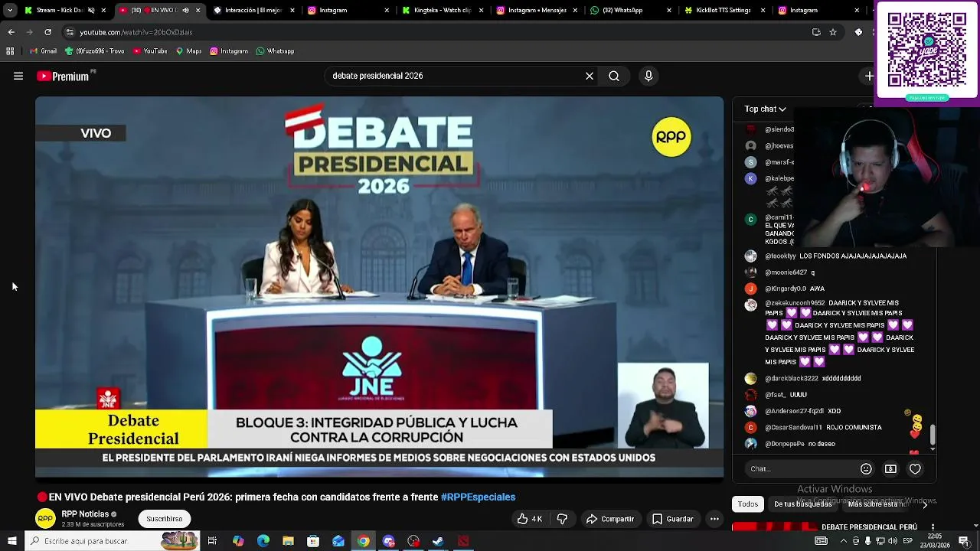The width and height of the screenshot is (980, 551).
Task: Open Windows notification center icon
Action: click(965, 541)
